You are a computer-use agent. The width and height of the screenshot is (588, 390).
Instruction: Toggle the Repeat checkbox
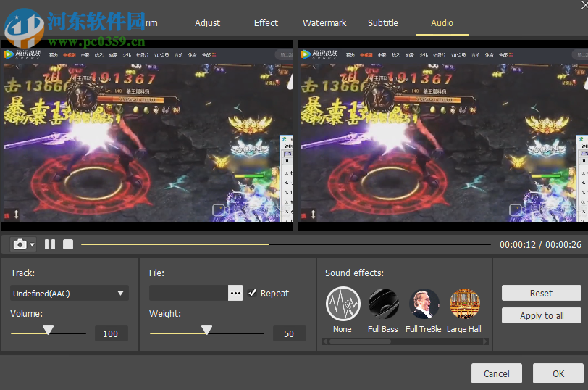[253, 293]
